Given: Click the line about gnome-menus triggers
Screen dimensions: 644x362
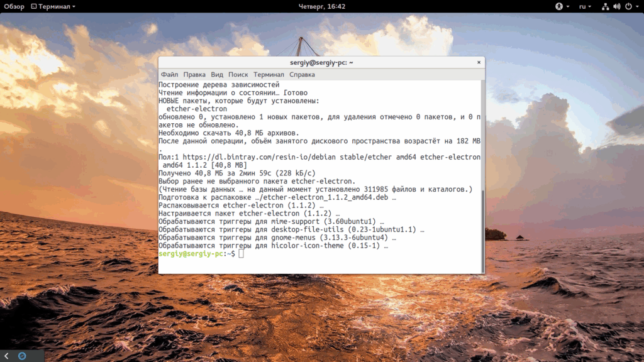Looking at the screenshot, I should 277,238.
